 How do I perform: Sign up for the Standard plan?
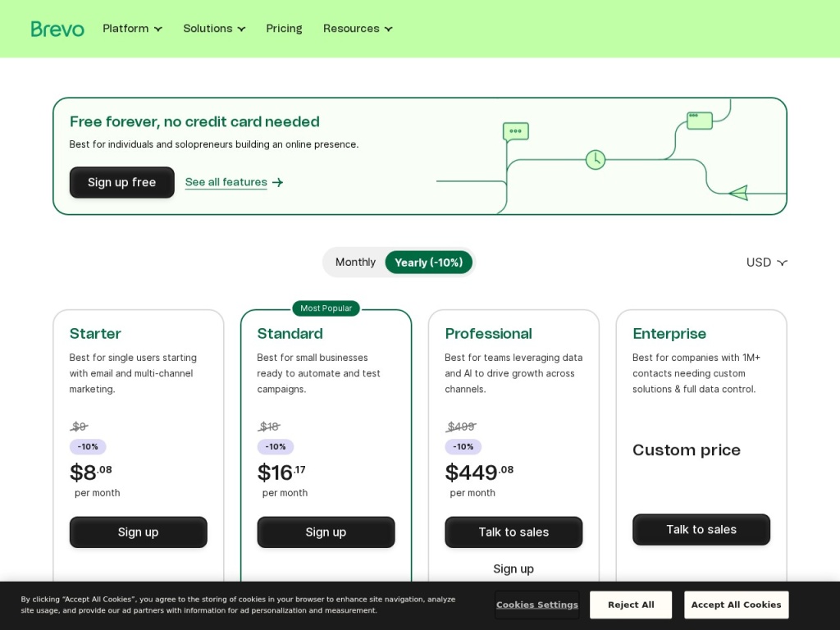[x=326, y=532]
